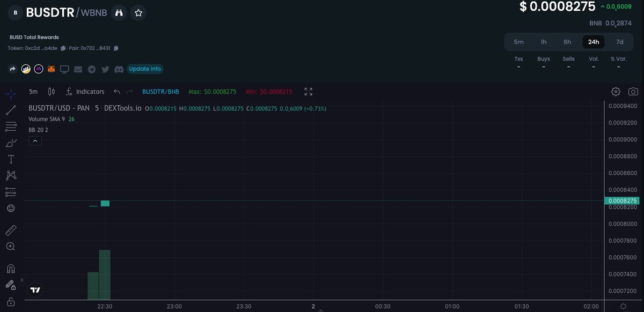The width and height of the screenshot is (644, 312).
Task: Click the BUSDTR token avatar
Action: click(15, 12)
